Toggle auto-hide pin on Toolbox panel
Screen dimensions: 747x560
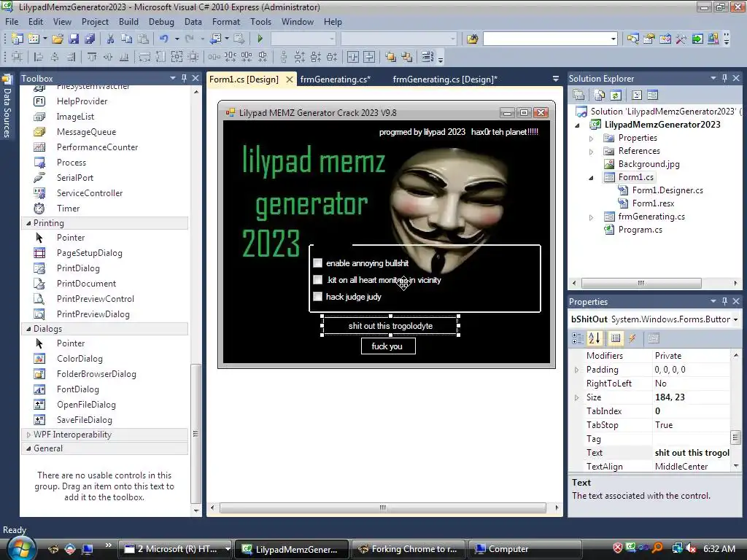(x=184, y=78)
